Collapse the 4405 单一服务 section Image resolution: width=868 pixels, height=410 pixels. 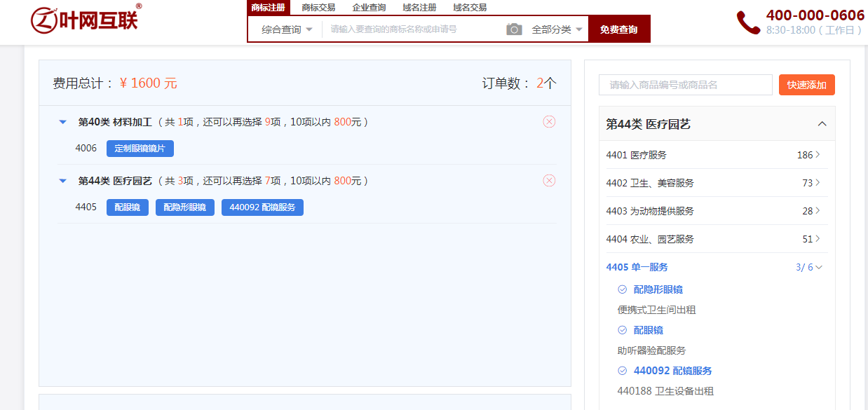point(820,267)
